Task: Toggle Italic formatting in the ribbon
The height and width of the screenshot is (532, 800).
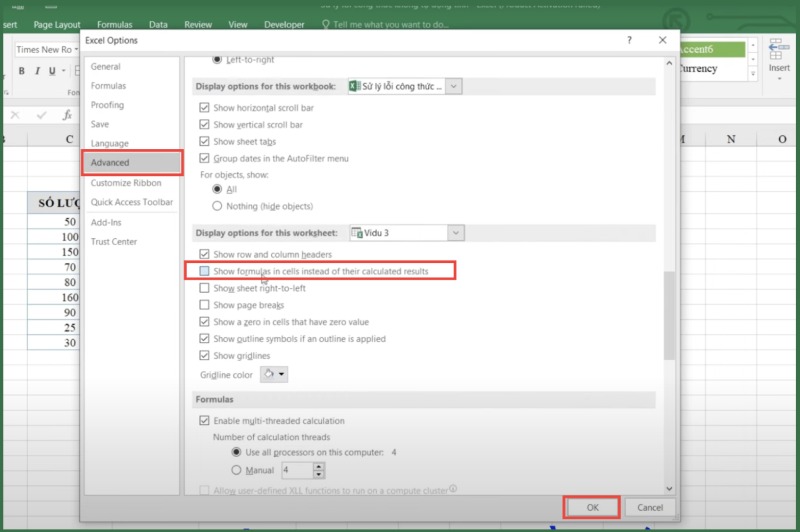Action: 37,71
